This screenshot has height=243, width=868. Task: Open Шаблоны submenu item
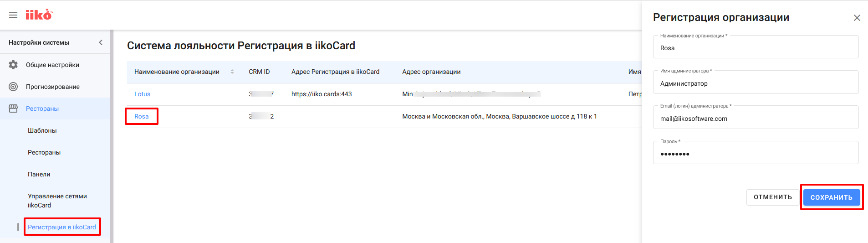[42, 130]
